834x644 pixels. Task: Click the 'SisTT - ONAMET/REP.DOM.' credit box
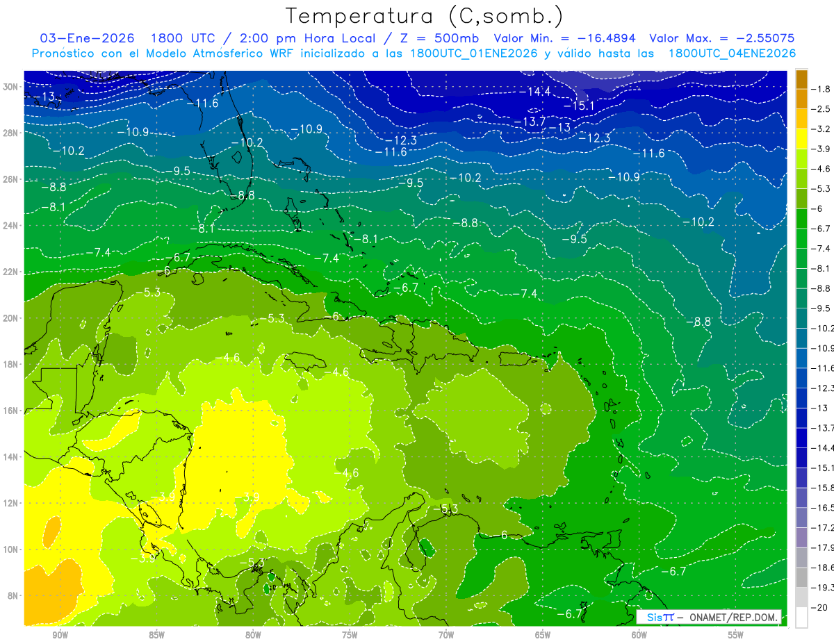709,617
